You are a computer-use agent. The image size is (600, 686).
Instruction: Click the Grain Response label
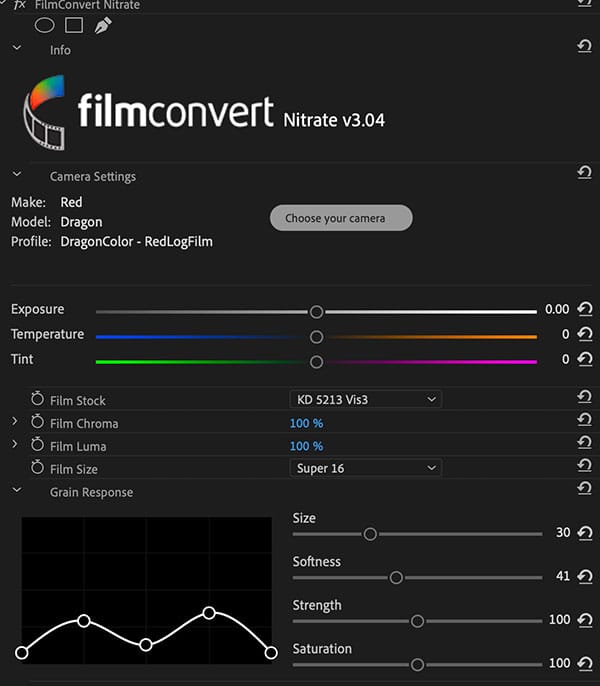click(x=91, y=492)
